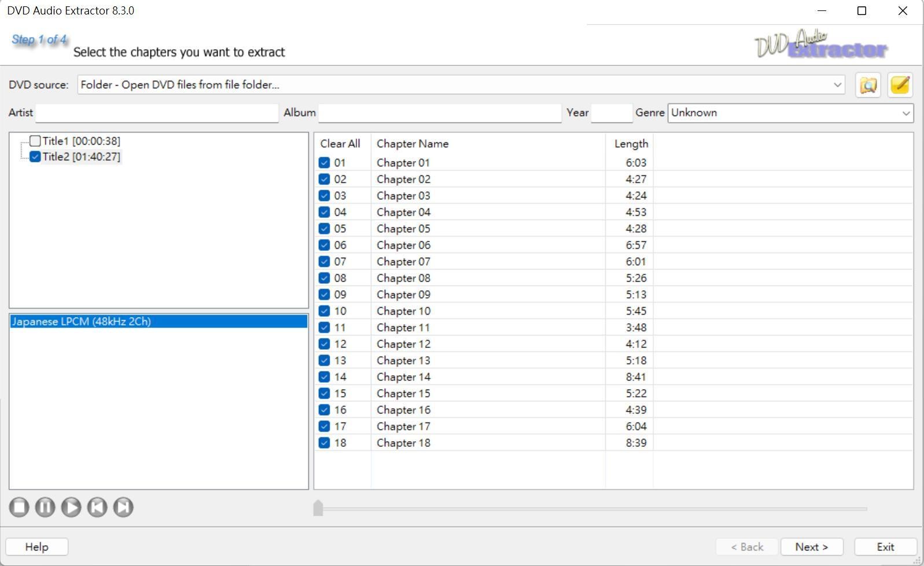Uncheck the Title2 checkbox
The image size is (924, 566).
click(35, 157)
